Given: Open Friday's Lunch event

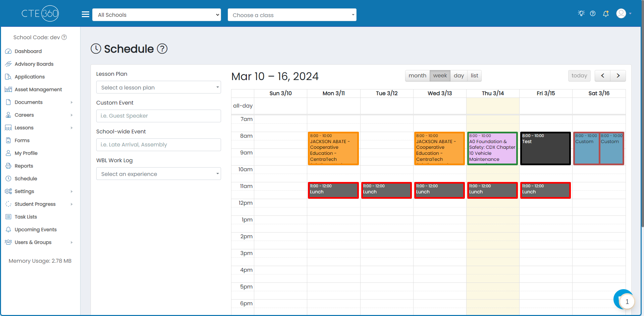Looking at the screenshot, I should [545, 190].
